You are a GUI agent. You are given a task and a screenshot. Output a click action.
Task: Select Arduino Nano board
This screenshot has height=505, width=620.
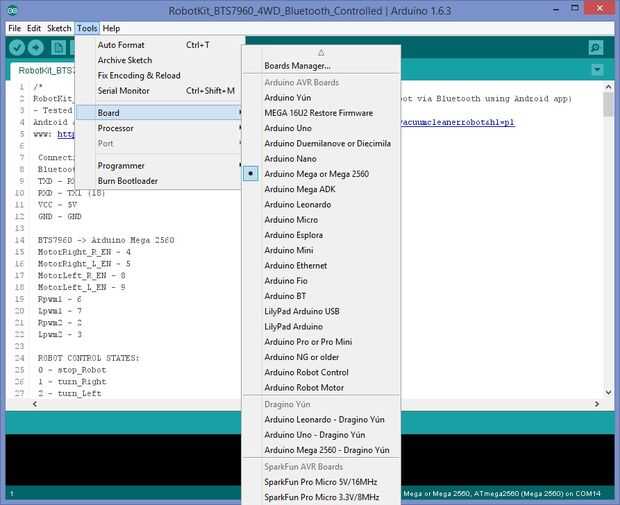[x=321, y=159]
